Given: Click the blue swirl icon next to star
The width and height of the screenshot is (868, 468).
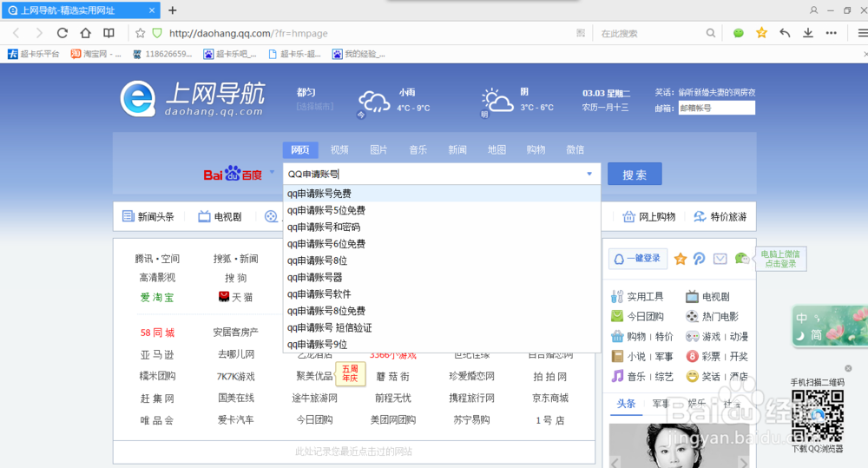Looking at the screenshot, I should [699, 259].
